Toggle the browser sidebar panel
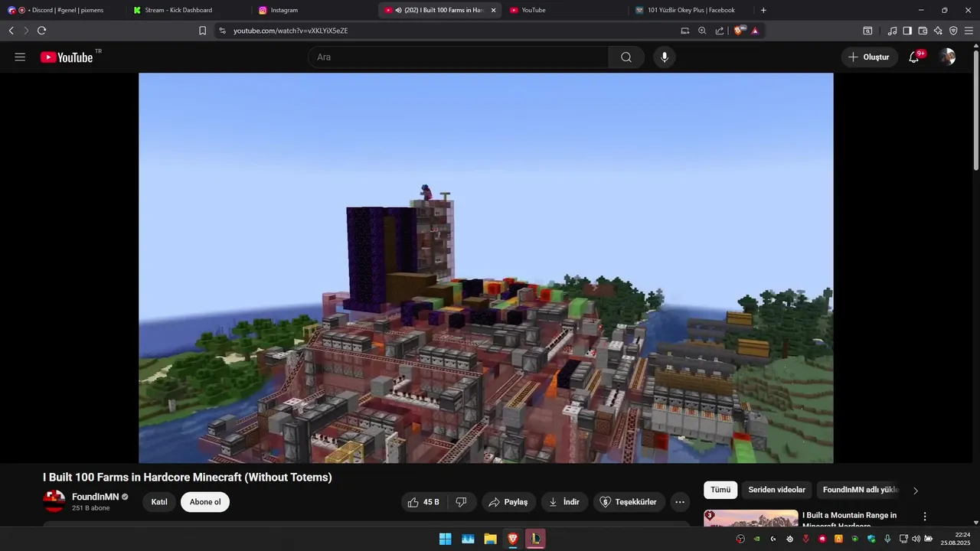 pyautogui.click(x=907, y=31)
